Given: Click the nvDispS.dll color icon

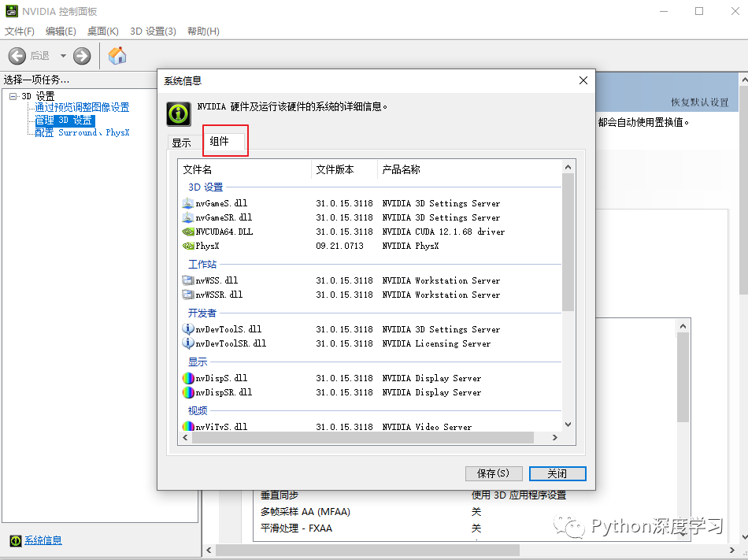Looking at the screenshot, I should (188, 378).
